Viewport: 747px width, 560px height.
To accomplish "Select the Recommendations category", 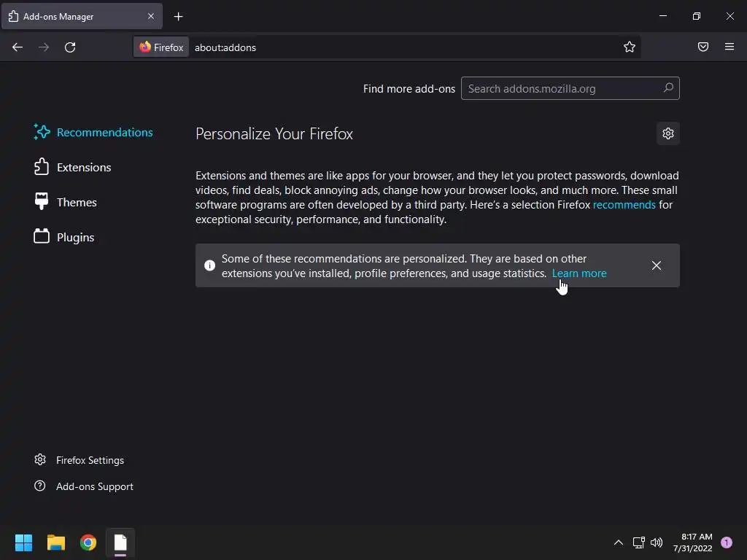I will click(93, 133).
